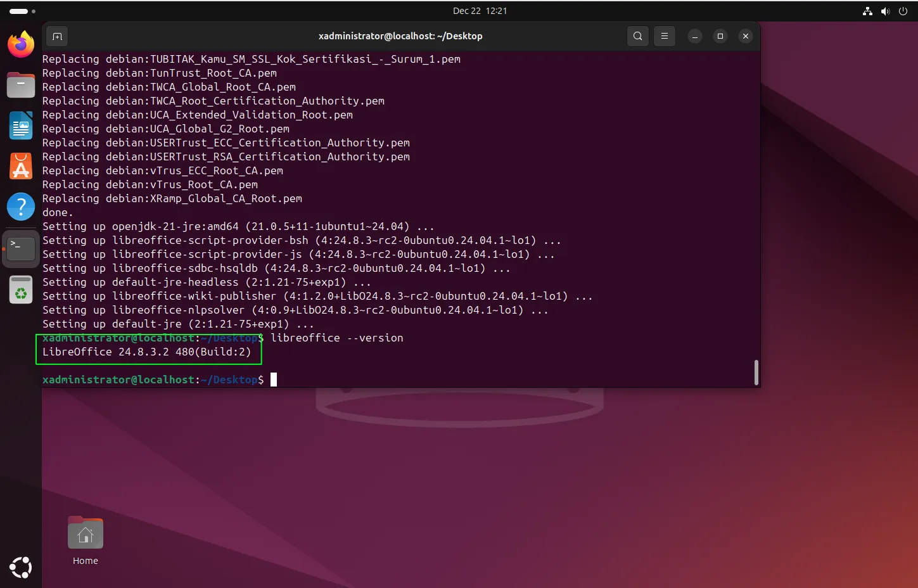Viewport: 918px width, 588px height.
Task: Open Firefox from the dock
Action: (x=21, y=44)
